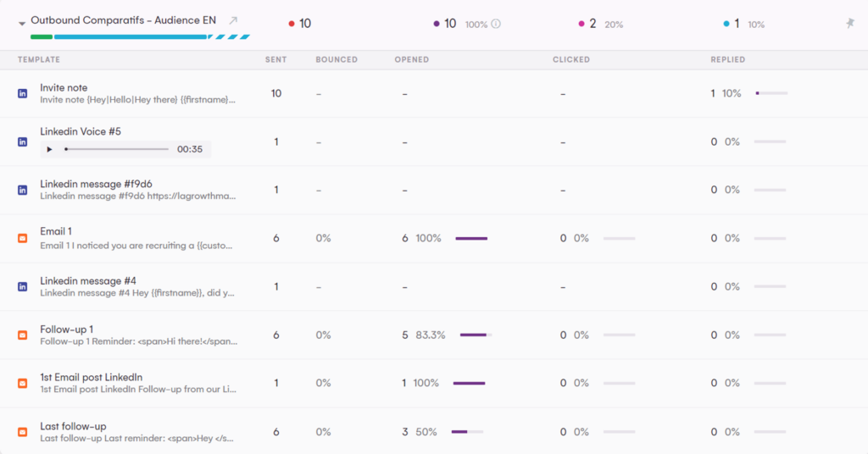868x454 pixels.
Task: Open the Email 1 template
Action: coord(56,232)
